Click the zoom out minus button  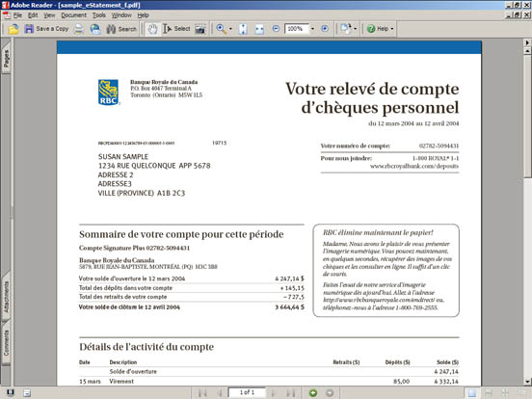coord(276,29)
